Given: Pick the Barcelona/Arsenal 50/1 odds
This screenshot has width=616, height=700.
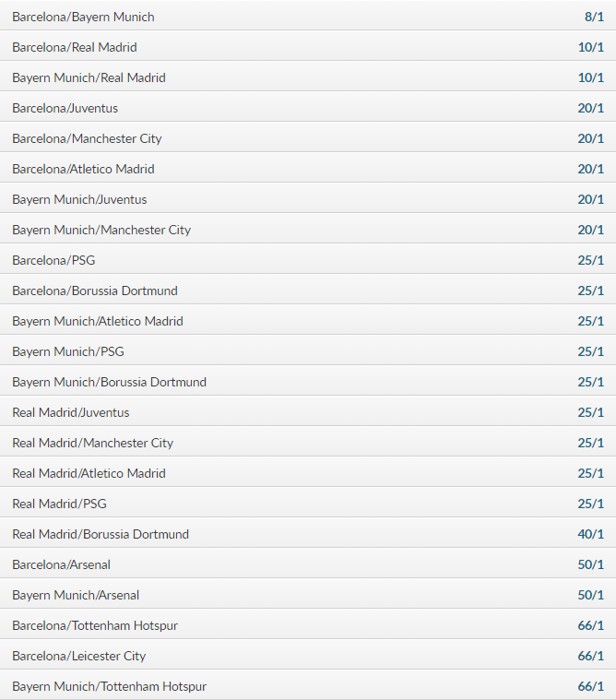Looking at the screenshot, I should 590,564.
